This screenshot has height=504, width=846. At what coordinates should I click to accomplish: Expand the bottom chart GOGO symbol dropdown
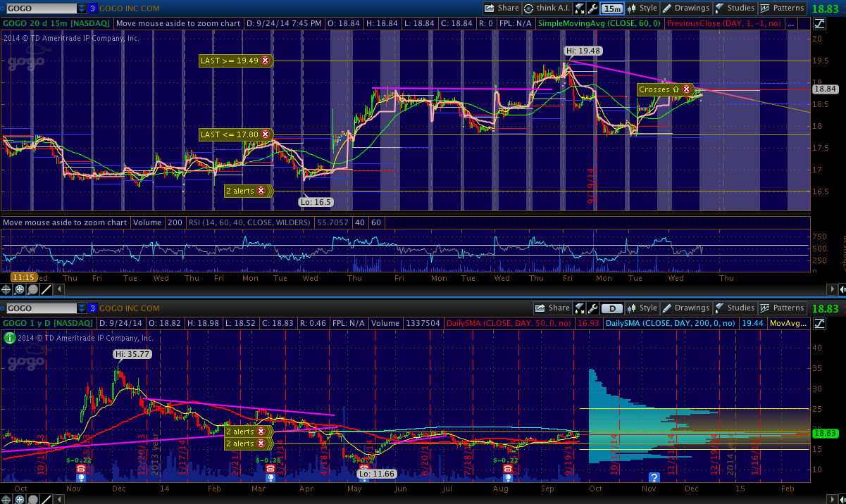coord(82,308)
